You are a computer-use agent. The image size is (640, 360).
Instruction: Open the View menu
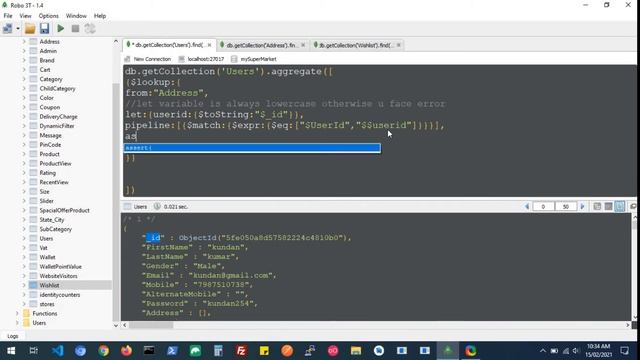[x=25, y=16]
